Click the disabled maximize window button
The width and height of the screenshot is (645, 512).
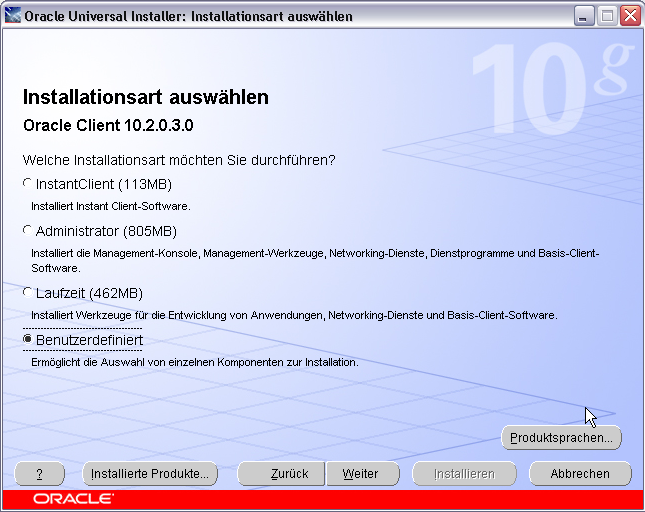click(x=607, y=16)
